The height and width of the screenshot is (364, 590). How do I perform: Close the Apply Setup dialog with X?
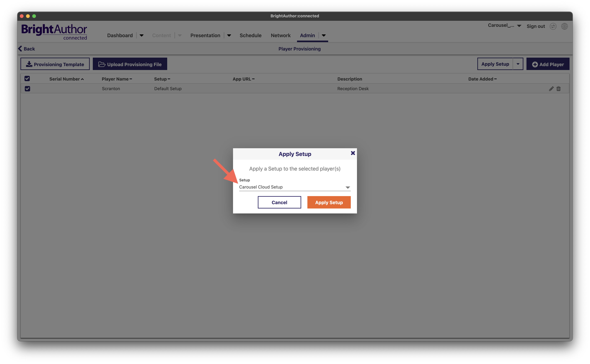(x=353, y=153)
